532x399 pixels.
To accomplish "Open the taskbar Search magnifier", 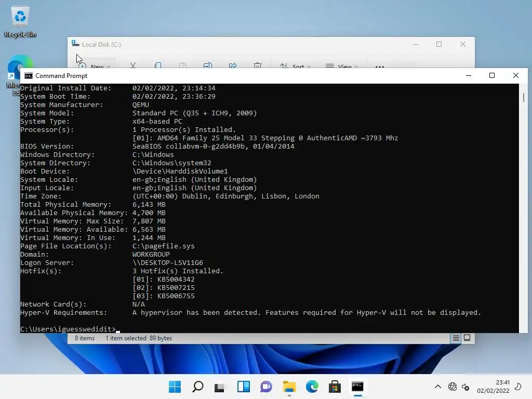I will [x=198, y=387].
